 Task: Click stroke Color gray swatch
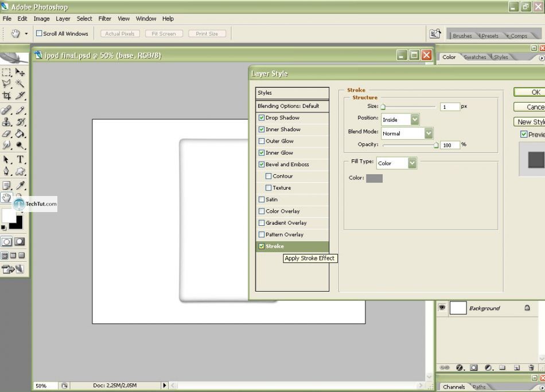(375, 178)
